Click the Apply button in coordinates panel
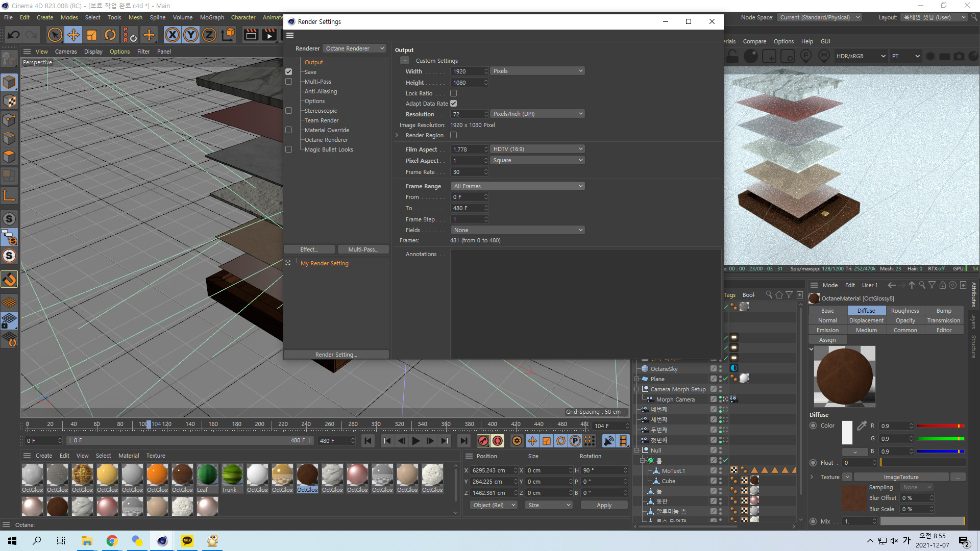Viewport: 980px width, 551px height. 604,505
